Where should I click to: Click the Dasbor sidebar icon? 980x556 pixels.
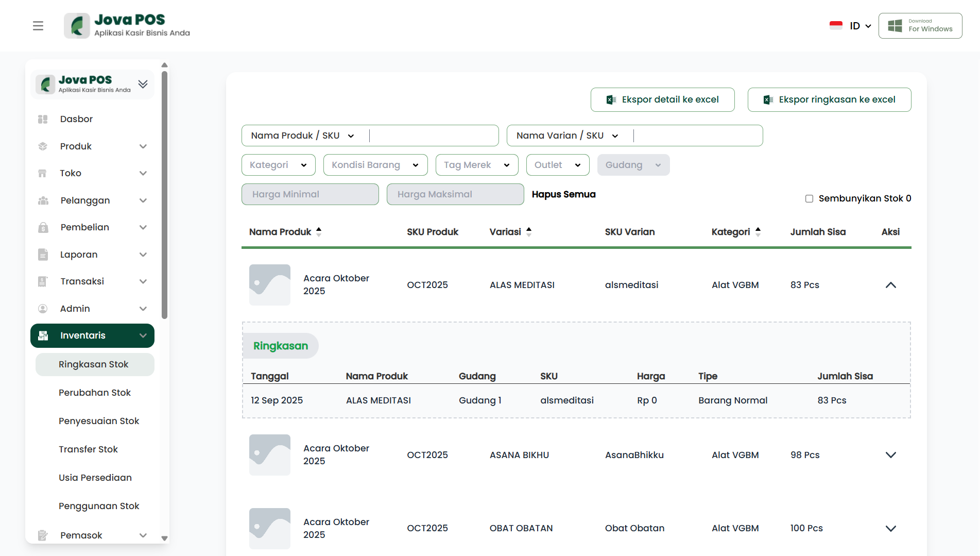coord(43,119)
